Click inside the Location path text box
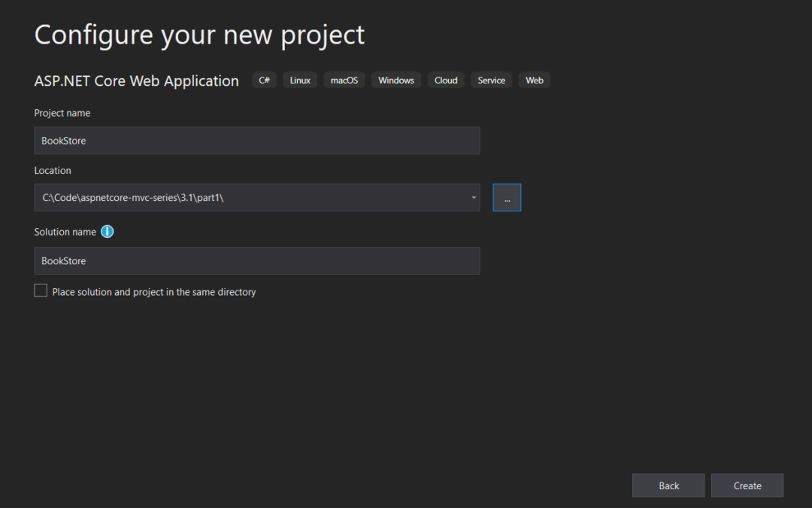This screenshot has height=508, width=812. click(248, 198)
